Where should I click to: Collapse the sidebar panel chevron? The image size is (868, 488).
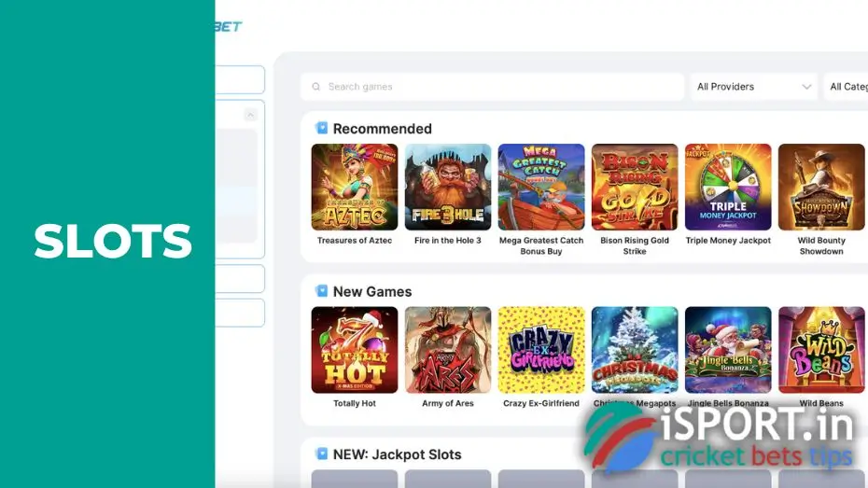pyautogui.click(x=250, y=115)
